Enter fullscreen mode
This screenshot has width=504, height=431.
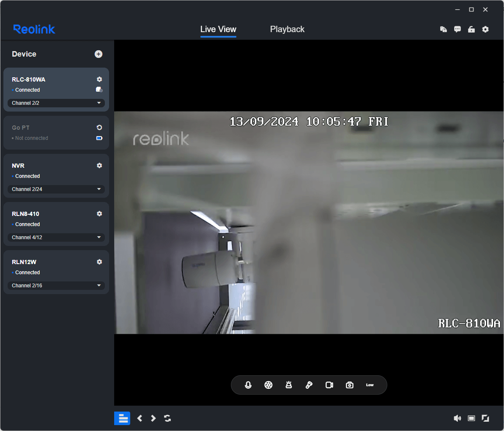485,418
